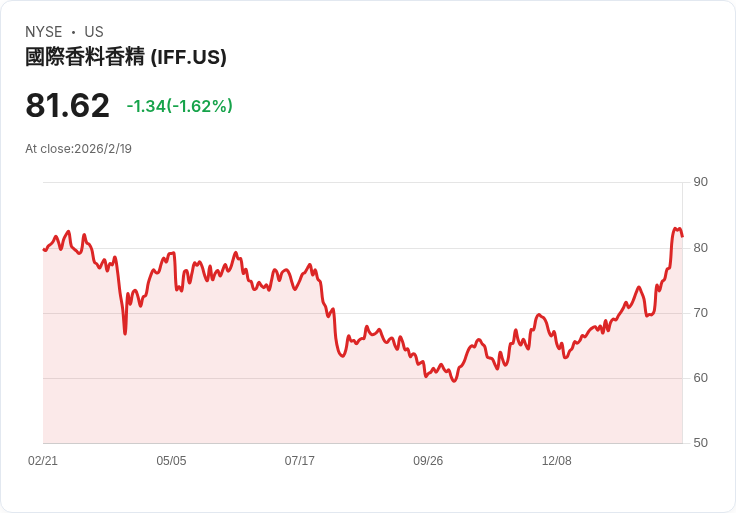The height and width of the screenshot is (513, 736).
Task: Click the line's local peak just before 12/08
Action: point(538,315)
